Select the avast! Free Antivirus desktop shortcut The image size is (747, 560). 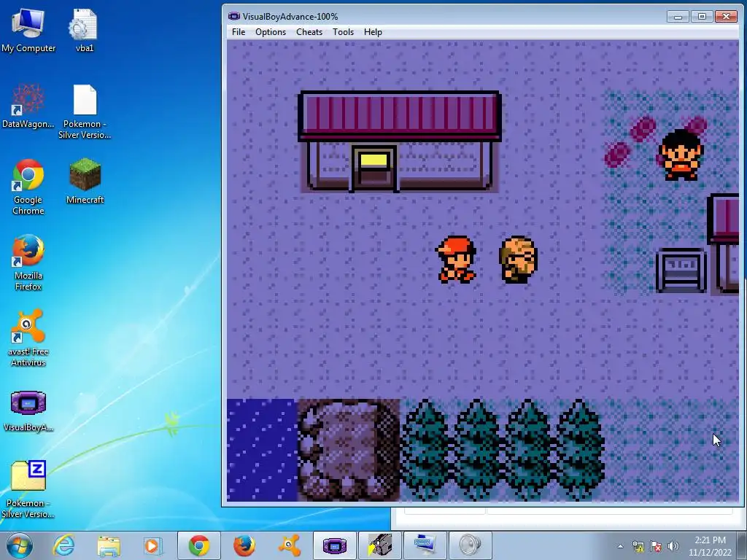[x=28, y=338]
